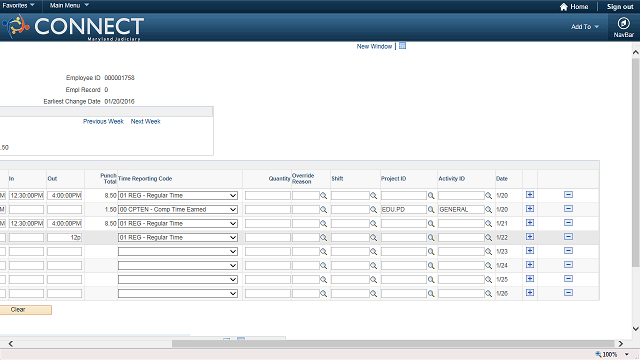
Task: Open Time Reporting Code dropdown, first 1/20 row
Action: [178, 196]
